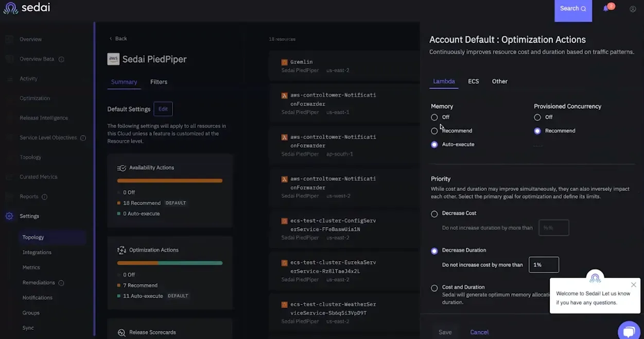Open the notifications bell icon
The width and height of the screenshot is (644, 339).
(606, 9)
